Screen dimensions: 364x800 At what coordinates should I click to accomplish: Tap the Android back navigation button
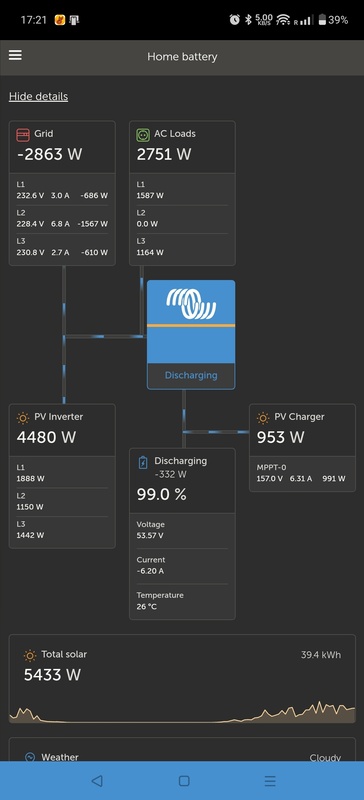pos(96,781)
